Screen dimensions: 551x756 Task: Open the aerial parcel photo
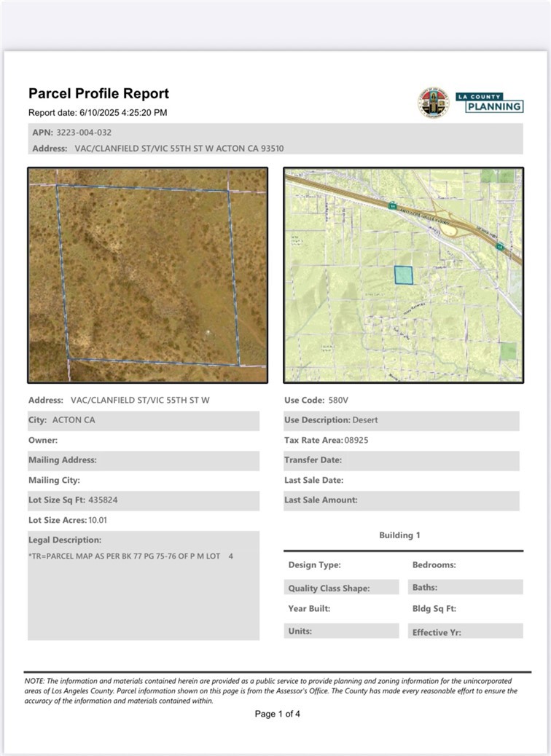(147, 275)
